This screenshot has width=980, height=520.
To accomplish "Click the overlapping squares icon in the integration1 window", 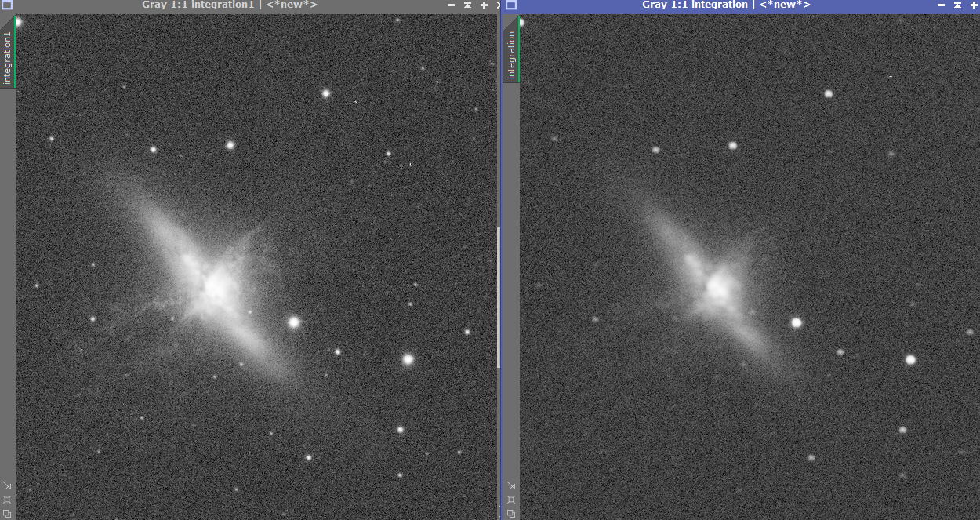I will click(7, 512).
